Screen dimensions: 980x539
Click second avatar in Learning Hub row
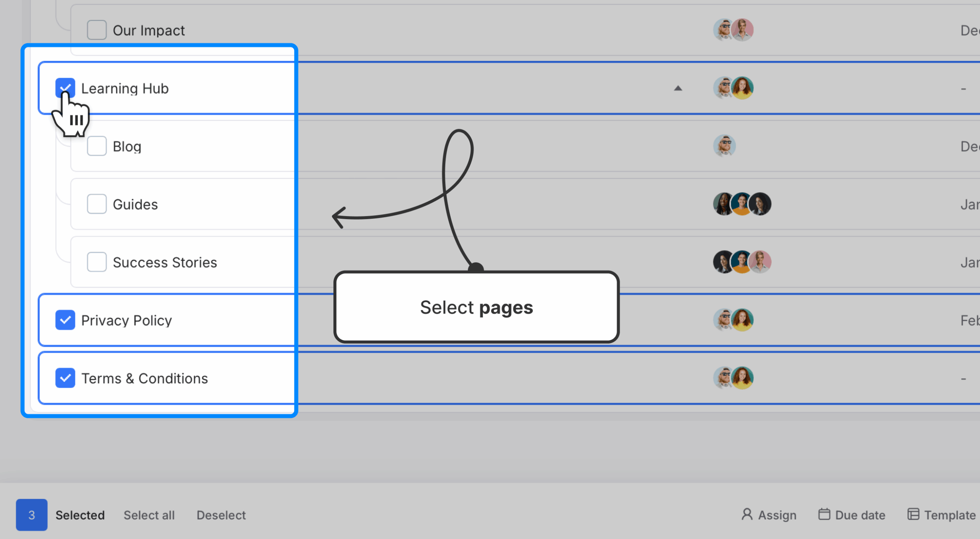[742, 88]
